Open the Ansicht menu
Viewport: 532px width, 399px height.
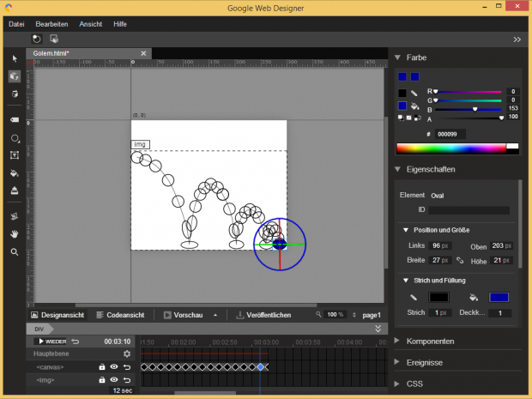(91, 24)
